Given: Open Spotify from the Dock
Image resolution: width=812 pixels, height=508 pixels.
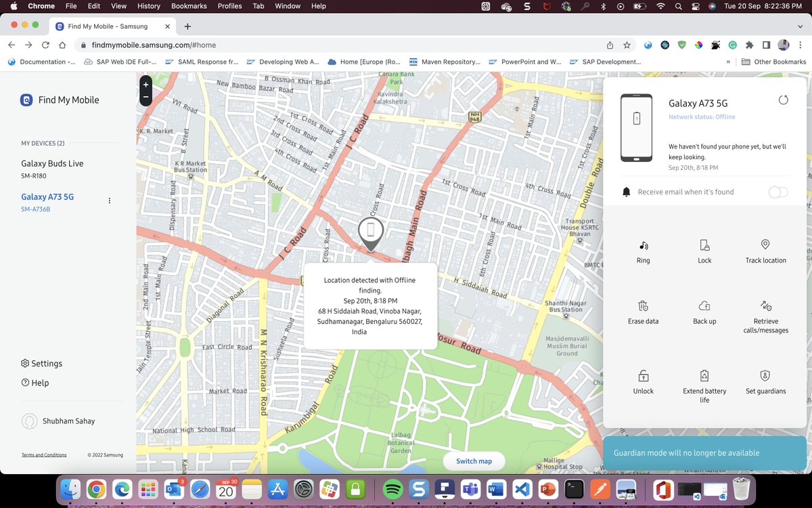Looking at the screenshot, I should coord(392,489).
